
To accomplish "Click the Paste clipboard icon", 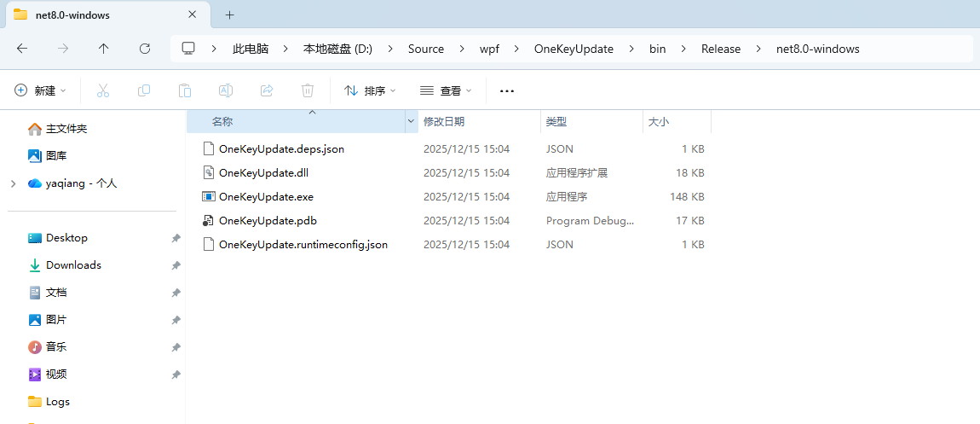I will click(x=185, y=90).
